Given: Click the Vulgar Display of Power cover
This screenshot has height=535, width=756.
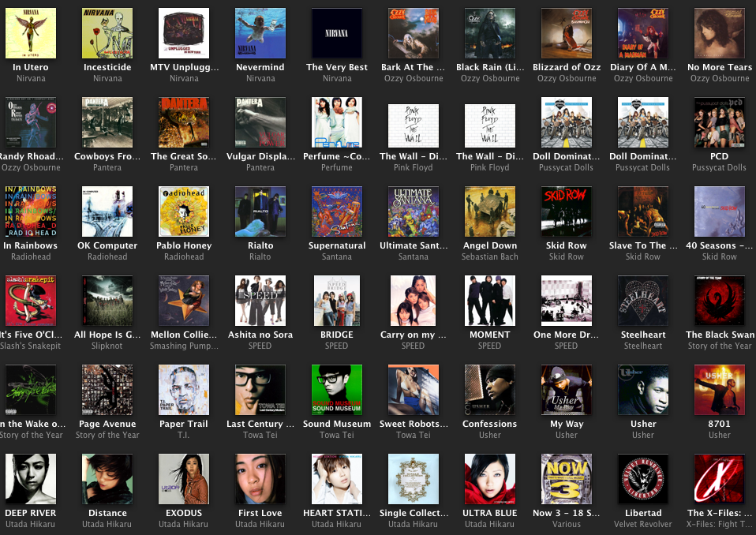Looking at the screenshot, I should point(260,122).
